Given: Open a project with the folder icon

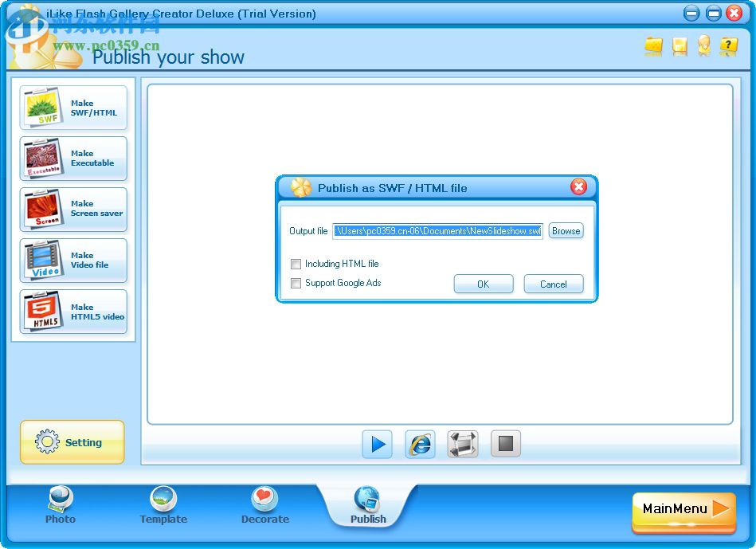Looking at the screenshot, I should tap(653, 46).
